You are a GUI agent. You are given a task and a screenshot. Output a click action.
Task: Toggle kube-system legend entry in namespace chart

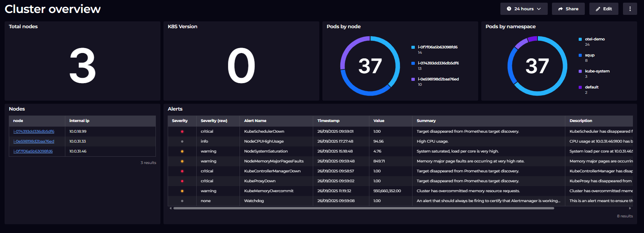[597, 71]
